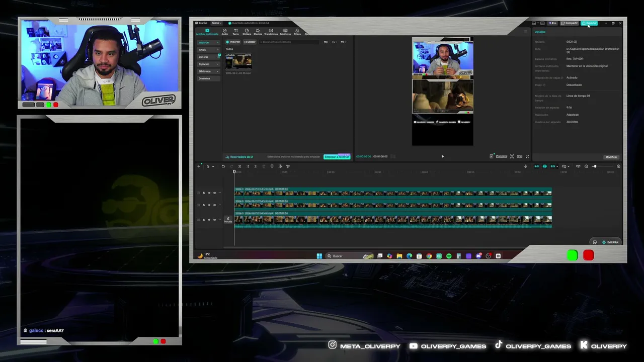Open the Efectos tab
Viewport: 644px width, 362px height.
pos(258,32)
